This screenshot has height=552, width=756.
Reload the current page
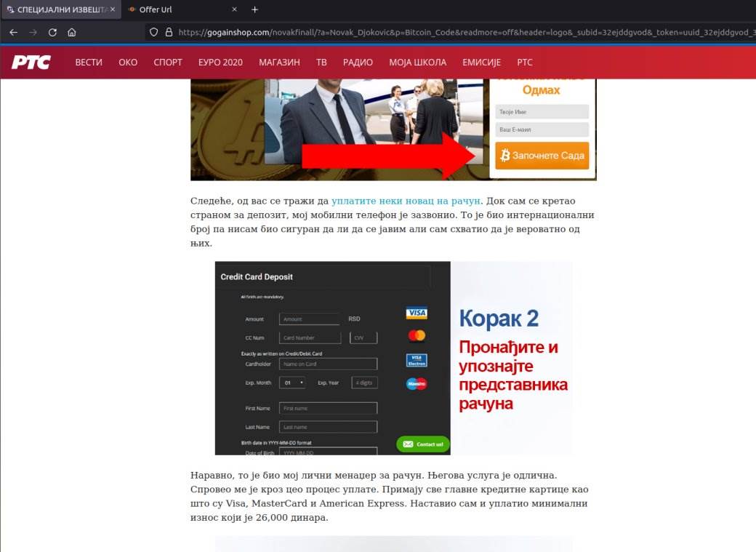[x=52, y=32]
